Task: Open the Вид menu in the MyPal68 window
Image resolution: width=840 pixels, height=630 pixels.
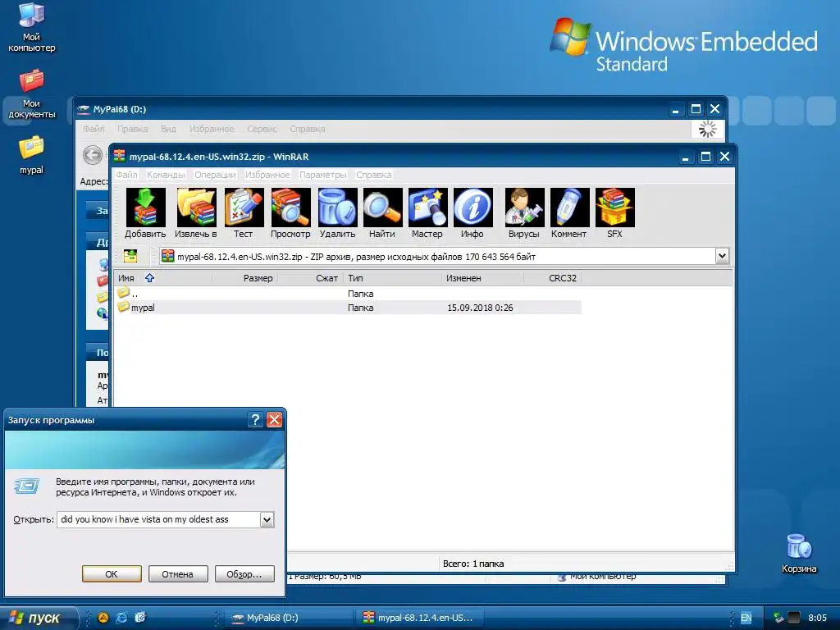Action: pos(168,129)
